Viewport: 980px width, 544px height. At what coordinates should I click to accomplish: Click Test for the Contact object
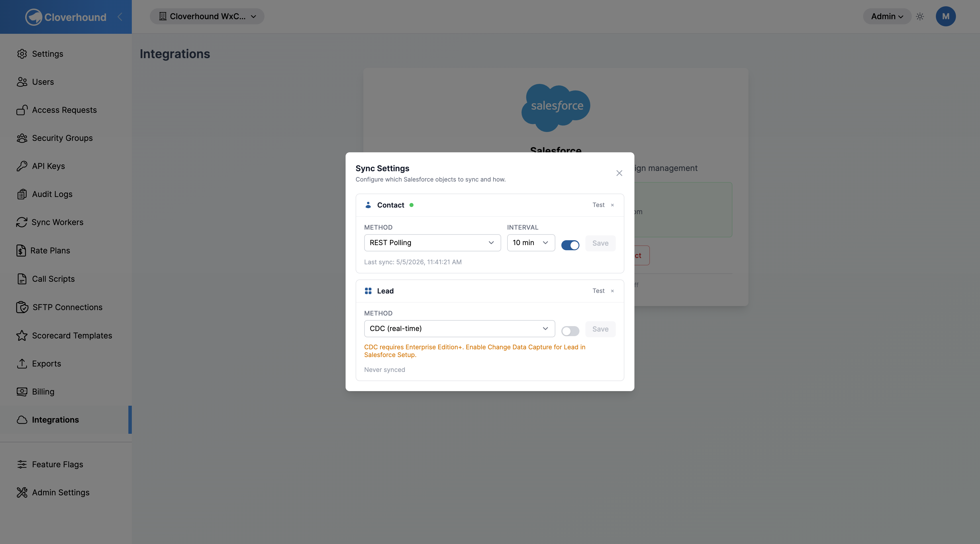tap(598, 205)
